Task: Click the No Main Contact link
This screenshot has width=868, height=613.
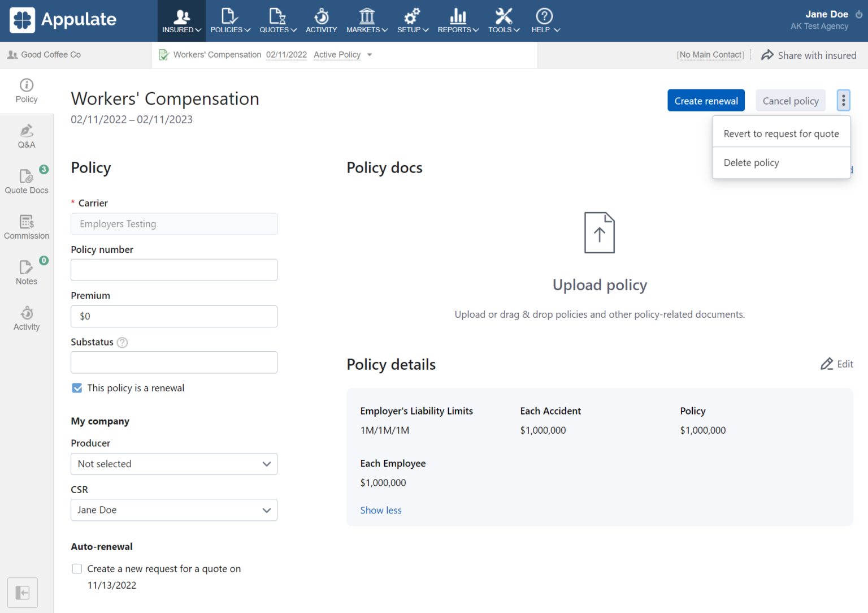Action: click(710, 55)
